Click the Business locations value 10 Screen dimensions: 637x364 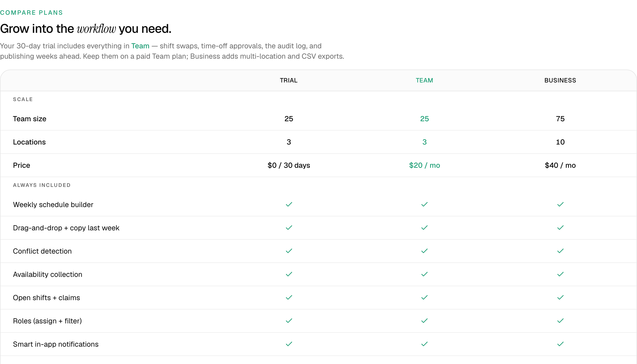point(560,142)
